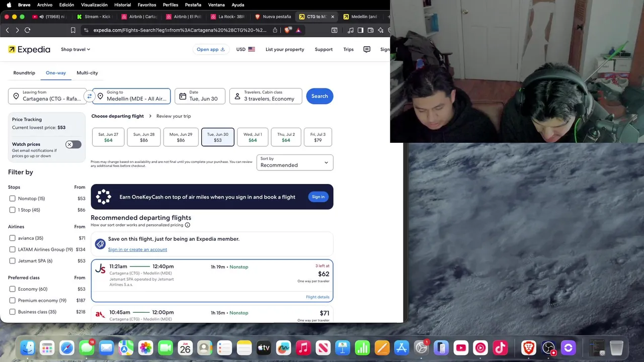Turn on Watch prices toggle
Screen dimensions: 644x362
pos(73,144)
